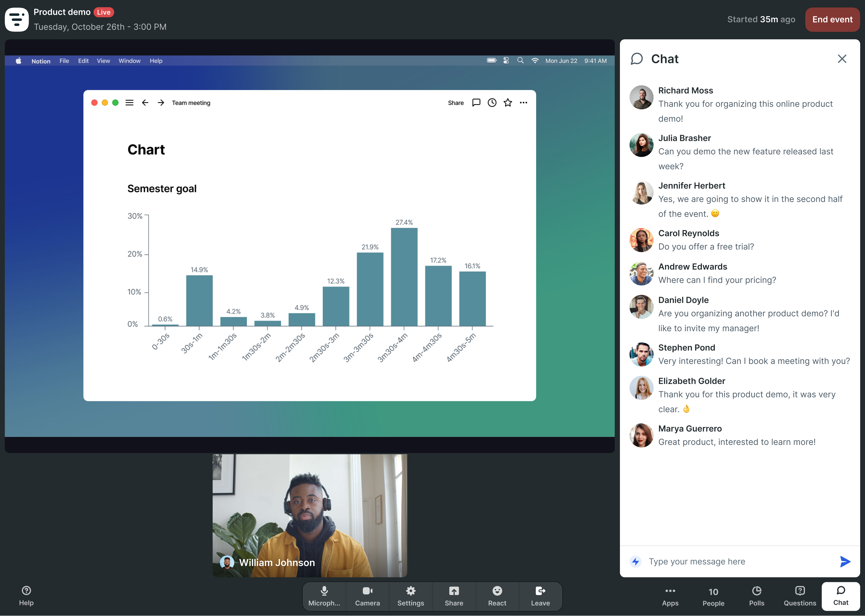Send the chat message arrow
This screenshot has height=616, width=865.
[x=845, y=561]
